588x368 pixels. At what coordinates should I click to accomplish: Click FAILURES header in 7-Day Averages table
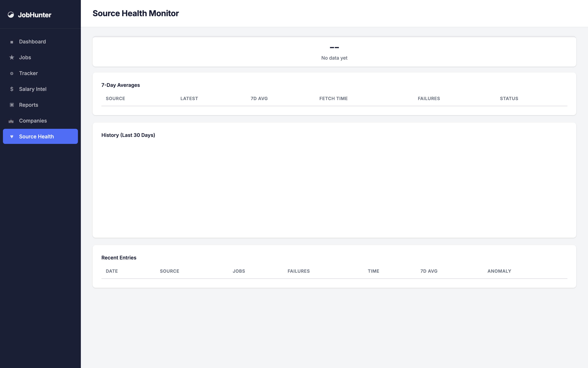[x=429, y=99]
